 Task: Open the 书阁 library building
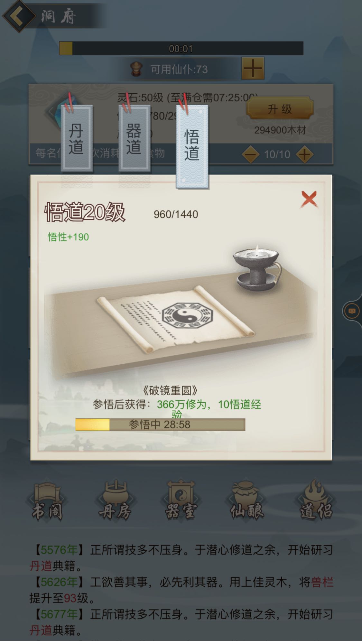point(47,502)
